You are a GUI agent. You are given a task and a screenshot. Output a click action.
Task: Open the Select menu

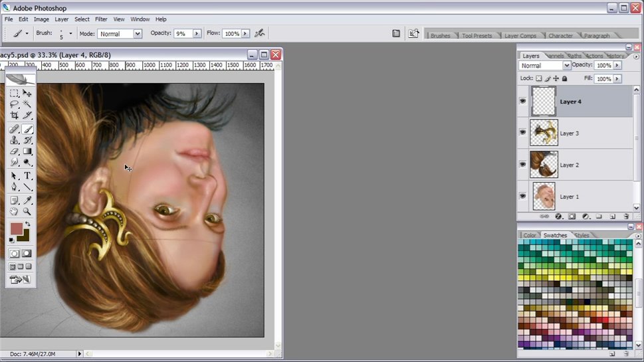click(x=82, y=19)
